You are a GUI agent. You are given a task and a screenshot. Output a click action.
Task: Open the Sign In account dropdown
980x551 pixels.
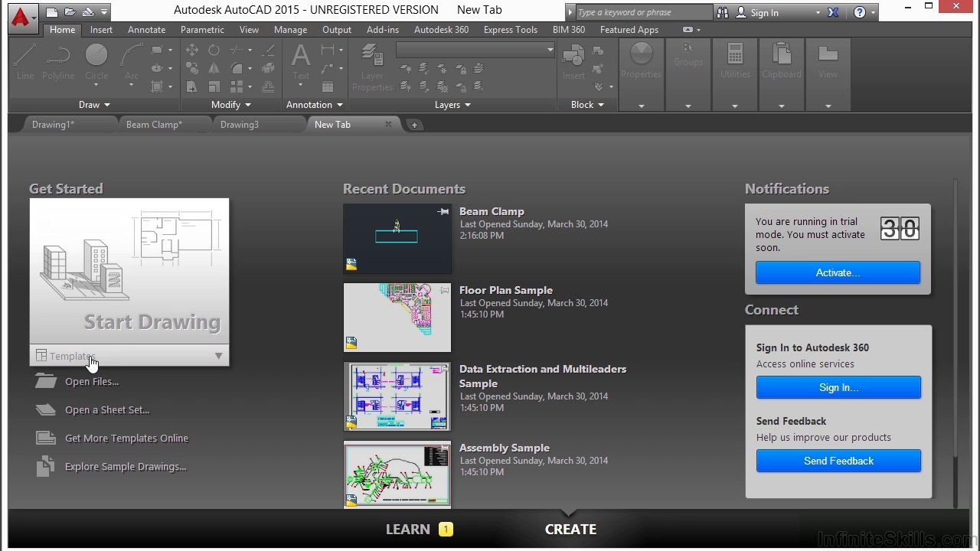point(817,12)
